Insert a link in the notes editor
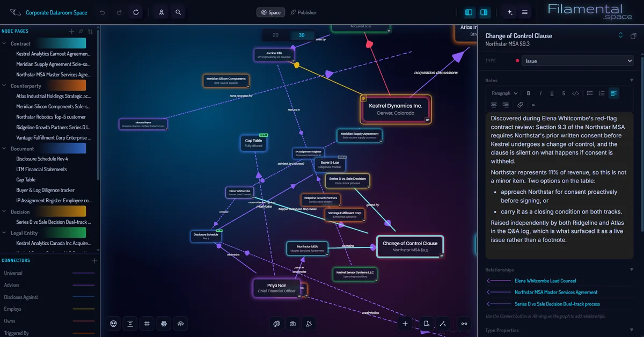644x337 pixels. click(x=520, y=105)
